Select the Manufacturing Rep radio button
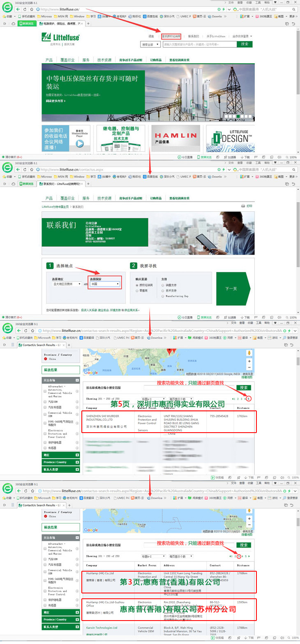The image size is (300, 644). pos(163,296)
